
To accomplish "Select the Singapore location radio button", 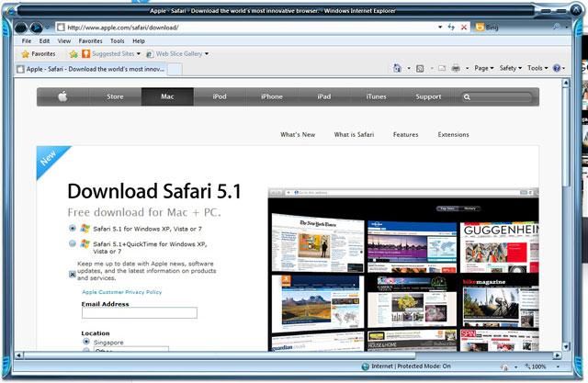I will pos(86,342).
